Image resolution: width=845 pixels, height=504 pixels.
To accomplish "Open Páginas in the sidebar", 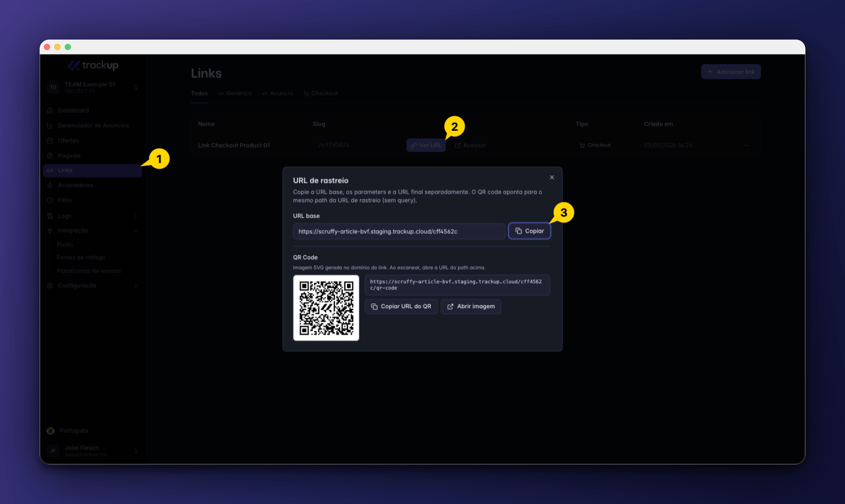I will [x=92, y=156].
